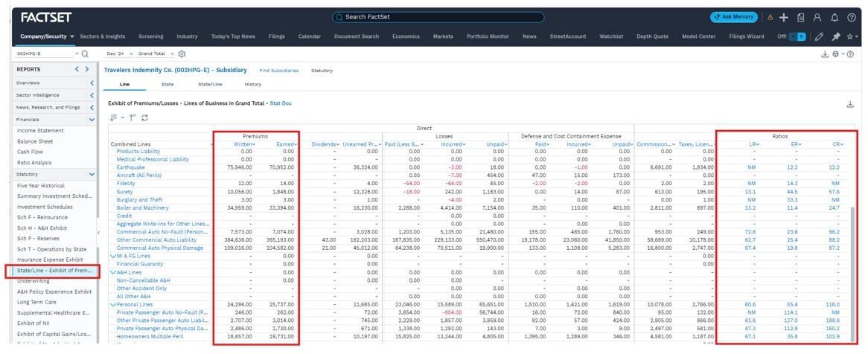This screenshot has width=868, height=354.
Task: Click the download icon below navigation bar
Action: [824, 54]
